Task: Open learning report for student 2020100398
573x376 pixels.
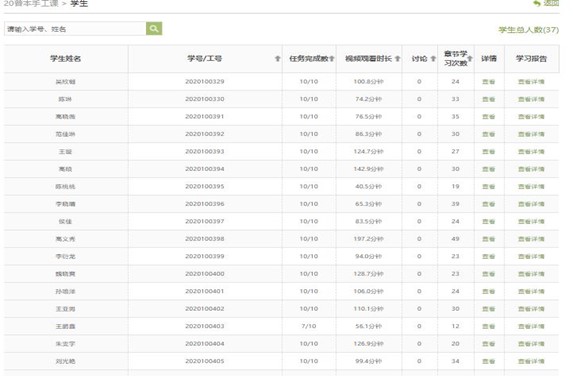Action: click(531, 239)
